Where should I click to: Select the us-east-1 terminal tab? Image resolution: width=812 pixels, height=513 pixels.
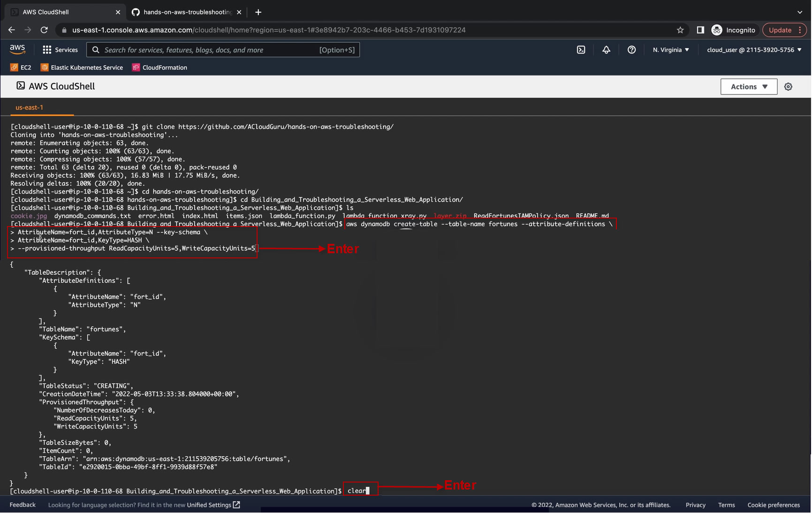pyautogui.click(x=29, y=107)
